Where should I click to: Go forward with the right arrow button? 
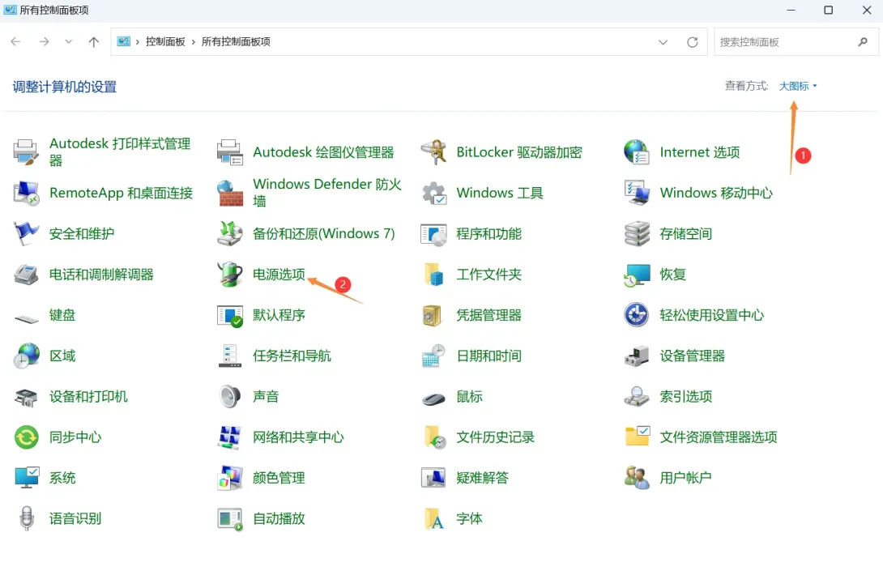point(44,41)
